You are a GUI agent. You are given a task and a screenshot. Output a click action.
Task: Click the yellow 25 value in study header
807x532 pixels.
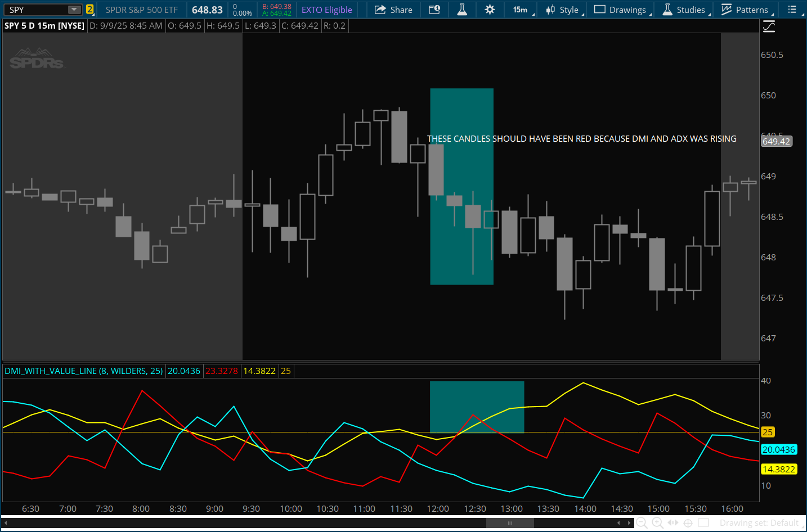pos(286,371)
